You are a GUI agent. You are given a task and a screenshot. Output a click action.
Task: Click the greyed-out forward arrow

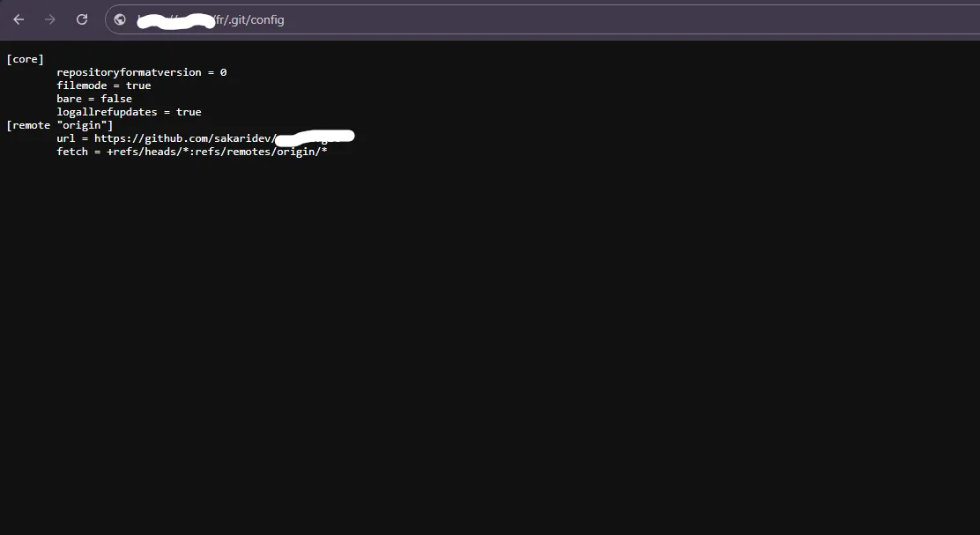click(50, 19)
